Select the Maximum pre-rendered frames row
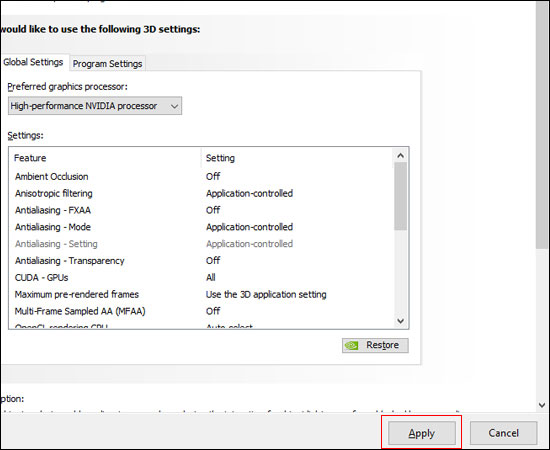 (x=202, y=294)
